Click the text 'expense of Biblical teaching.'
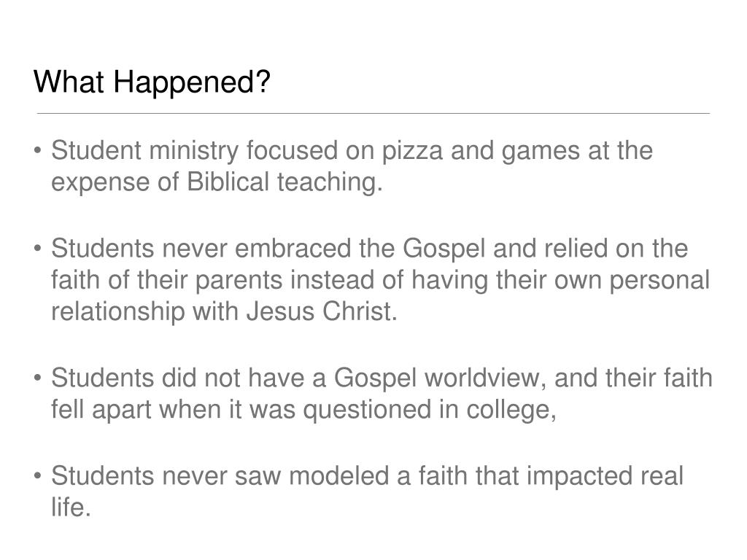The width and height of the screenshot is (747, 560). coord(217,182)
